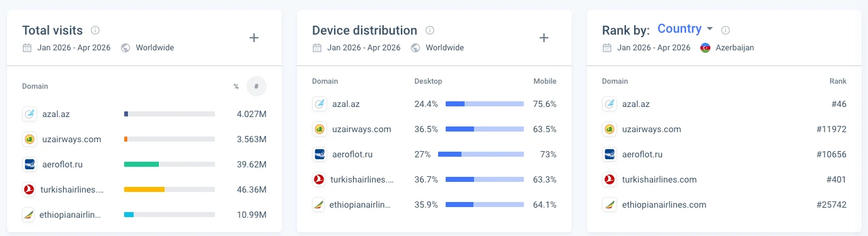Click the globe icon in Total visits card
868x236 pixels.
pyautogui.click(x=125, y=48)
